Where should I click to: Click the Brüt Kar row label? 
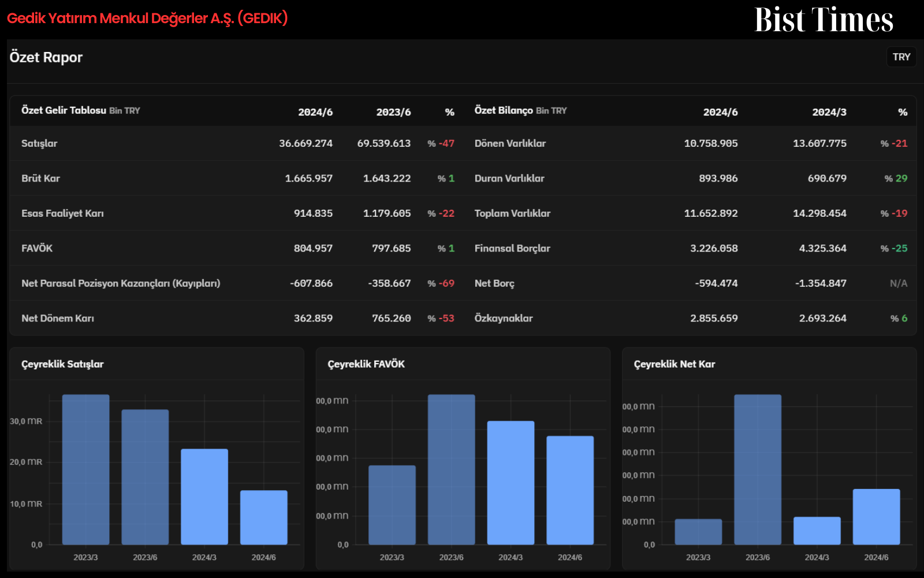(40, 179)
